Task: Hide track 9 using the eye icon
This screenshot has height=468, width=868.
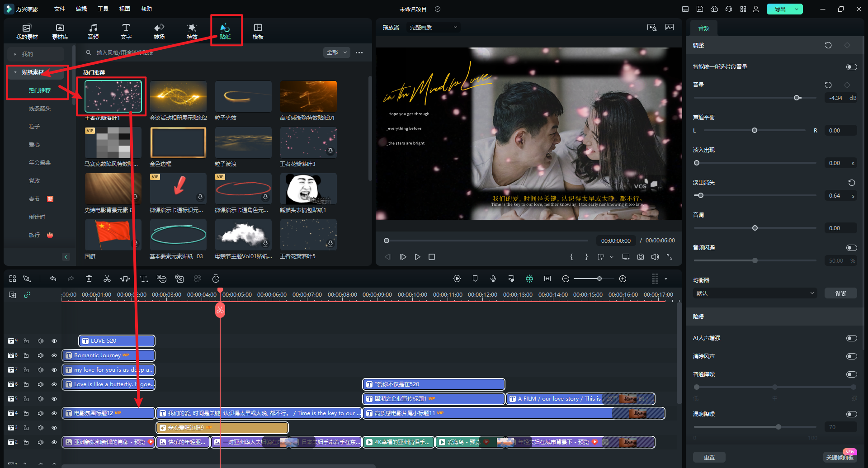Action: click(x=54, y=341)
